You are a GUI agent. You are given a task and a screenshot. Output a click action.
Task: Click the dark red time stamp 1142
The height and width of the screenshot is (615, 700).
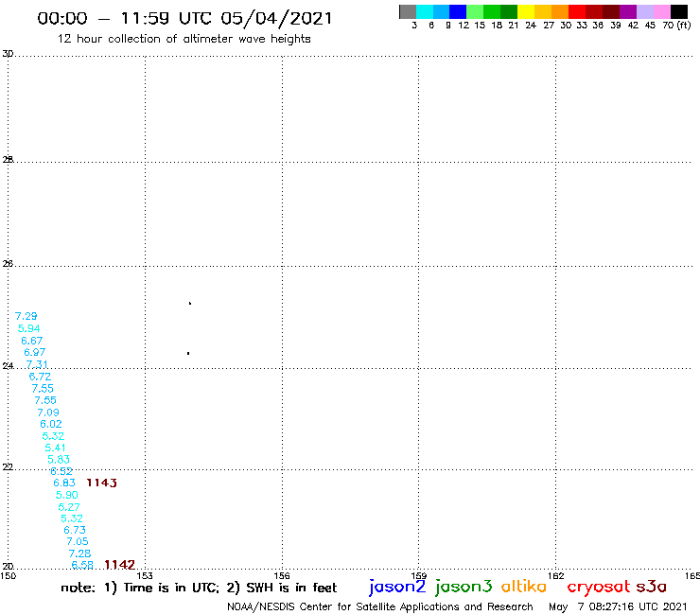(x=119, y=565)
